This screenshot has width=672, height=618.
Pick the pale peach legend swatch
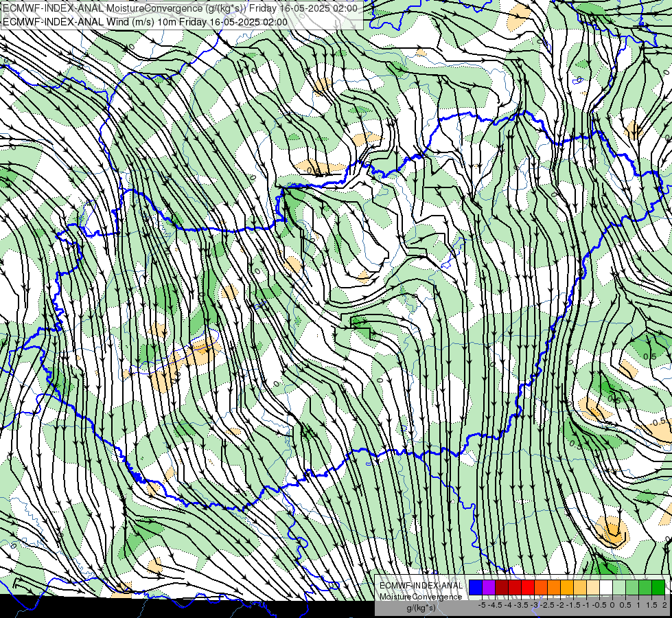point(593,588)
